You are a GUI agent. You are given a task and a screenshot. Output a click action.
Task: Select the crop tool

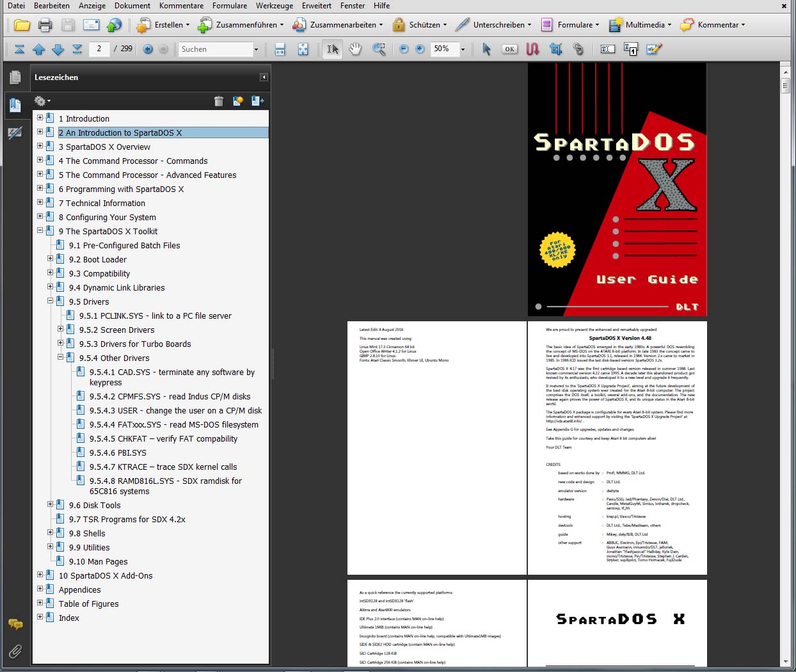556,49
